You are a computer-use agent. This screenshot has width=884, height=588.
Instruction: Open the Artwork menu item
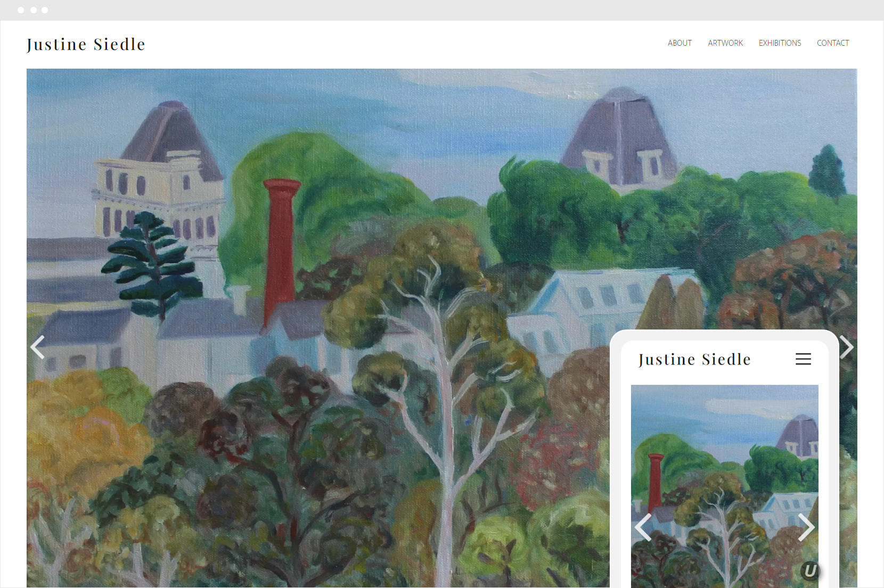(725, 43)
